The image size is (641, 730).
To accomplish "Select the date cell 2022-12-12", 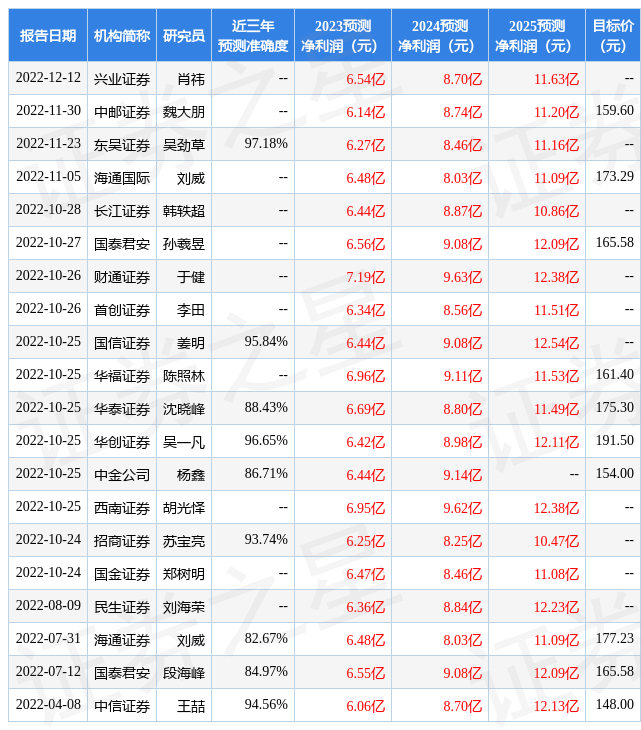I will pyautogui.click(x=48, y=78).
